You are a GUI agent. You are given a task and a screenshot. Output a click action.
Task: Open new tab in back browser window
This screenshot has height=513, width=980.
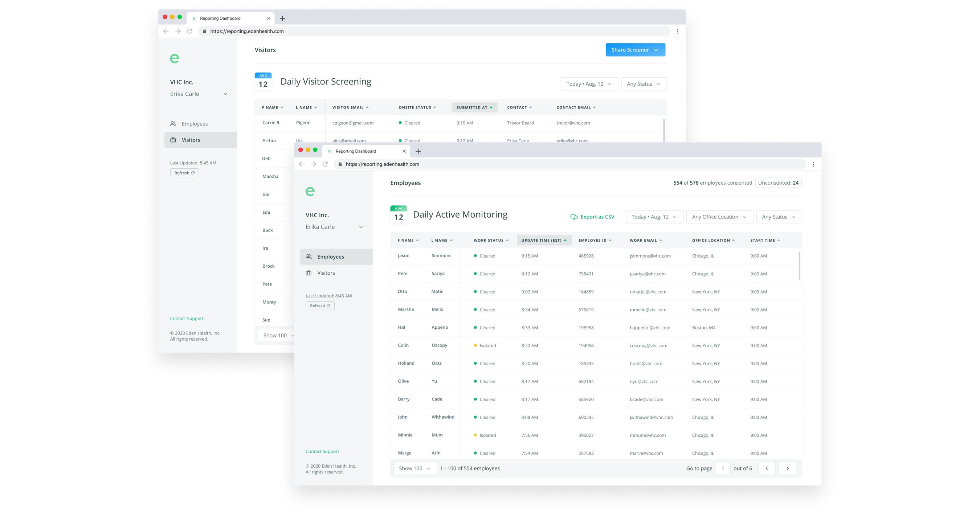pos(282,18)
